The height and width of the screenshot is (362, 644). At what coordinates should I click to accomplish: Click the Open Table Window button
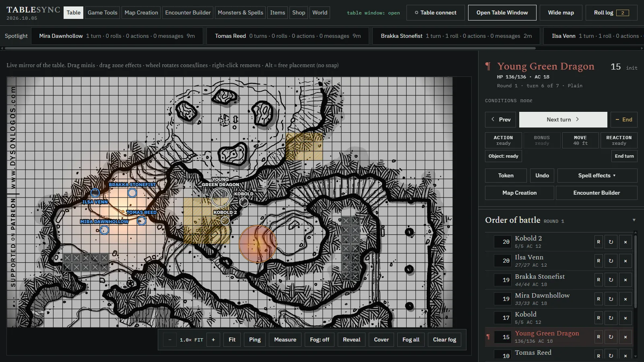coord(502,12)
